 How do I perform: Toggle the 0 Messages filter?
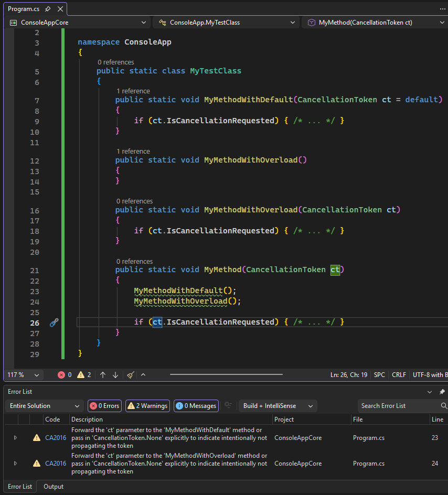(196, 406)
